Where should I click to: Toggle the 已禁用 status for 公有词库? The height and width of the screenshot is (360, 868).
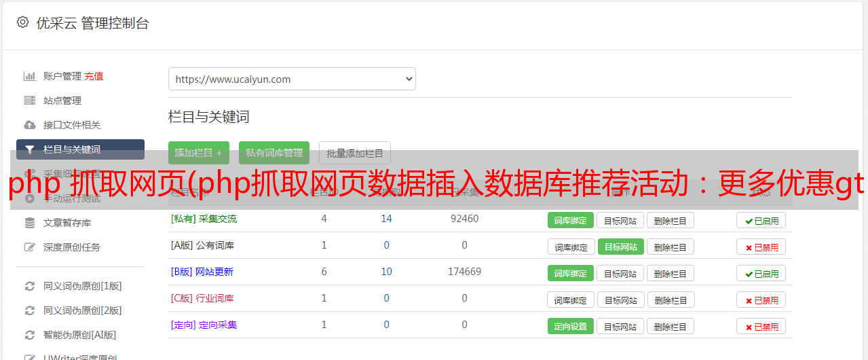(x=761, y=247)
